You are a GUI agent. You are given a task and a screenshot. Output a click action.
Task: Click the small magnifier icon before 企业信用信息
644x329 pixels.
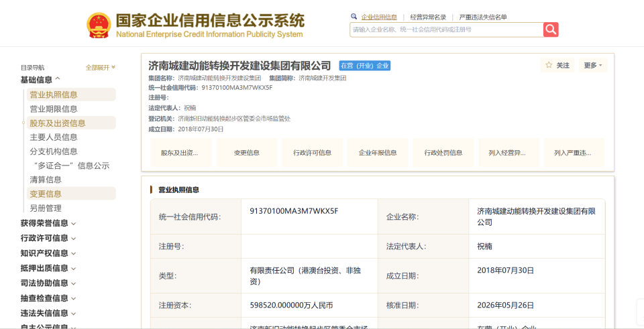(354, 17)
